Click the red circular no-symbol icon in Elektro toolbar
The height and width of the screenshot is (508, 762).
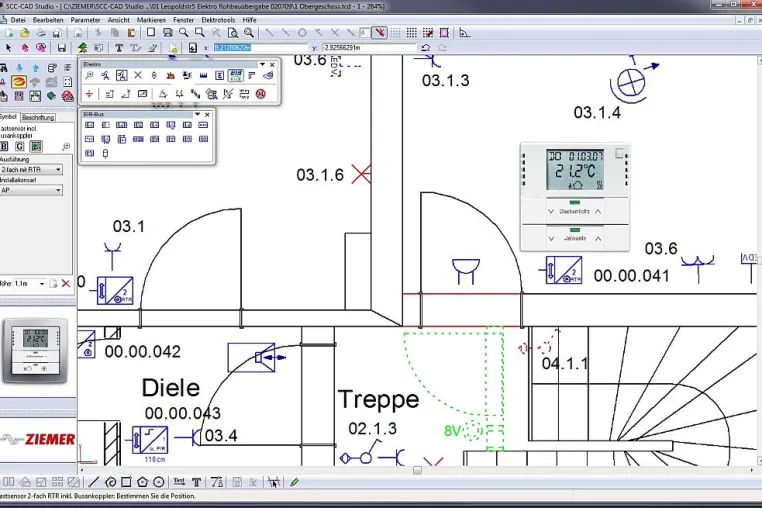pyautogui.click(x=261, y=94)
